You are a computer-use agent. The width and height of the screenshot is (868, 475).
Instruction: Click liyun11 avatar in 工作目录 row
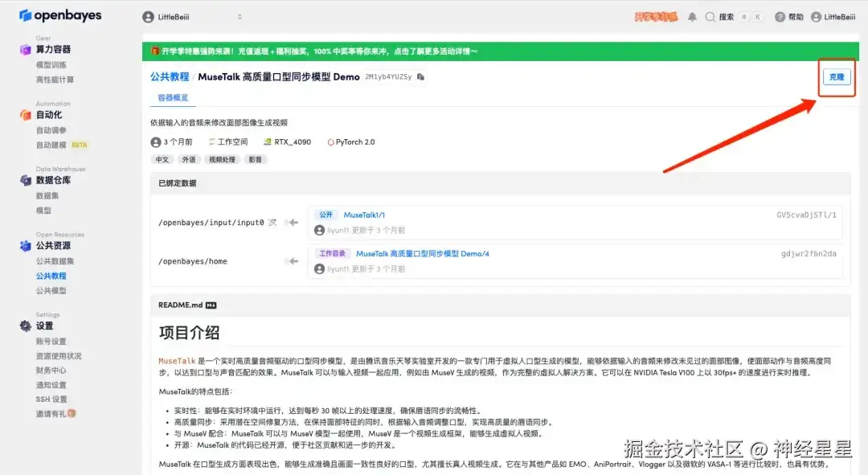click(319, 269)
